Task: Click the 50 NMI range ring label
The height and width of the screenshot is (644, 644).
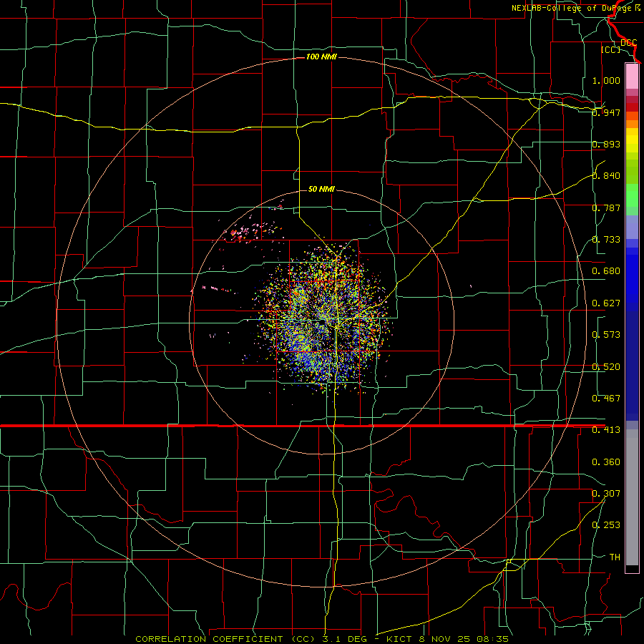Action: (x=321, y=189)
